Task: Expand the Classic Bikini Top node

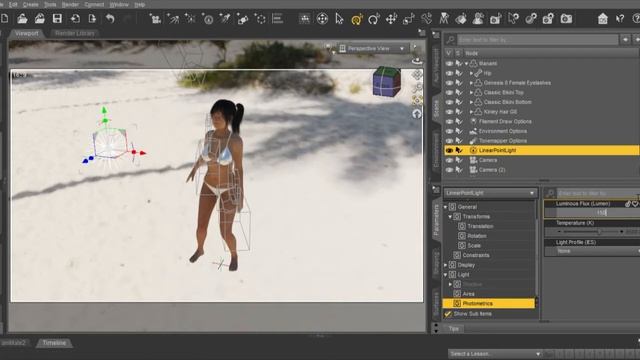Action: [471, 93]
